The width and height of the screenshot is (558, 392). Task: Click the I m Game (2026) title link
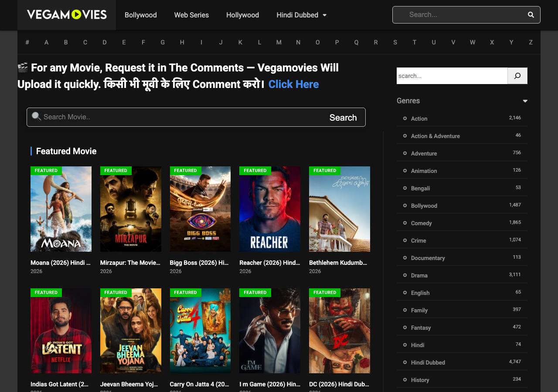(270, 384)
